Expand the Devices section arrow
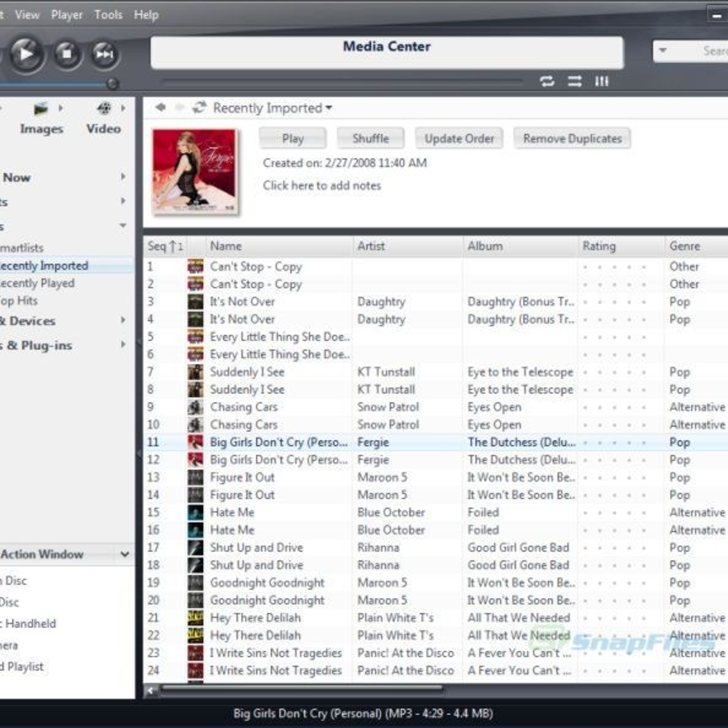Viewport: 728px width, 728px height. [123, 320]
